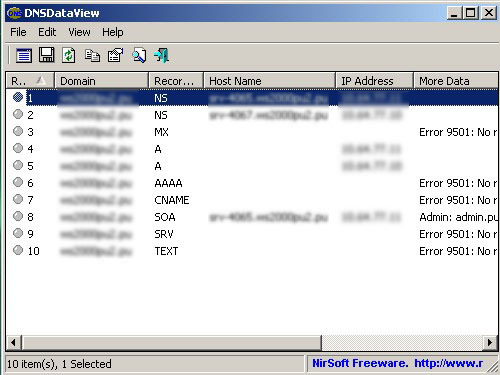The height and width of the screenshot is (375, 500).
Task: Click the A type cell in row 4
Action: 158,149
